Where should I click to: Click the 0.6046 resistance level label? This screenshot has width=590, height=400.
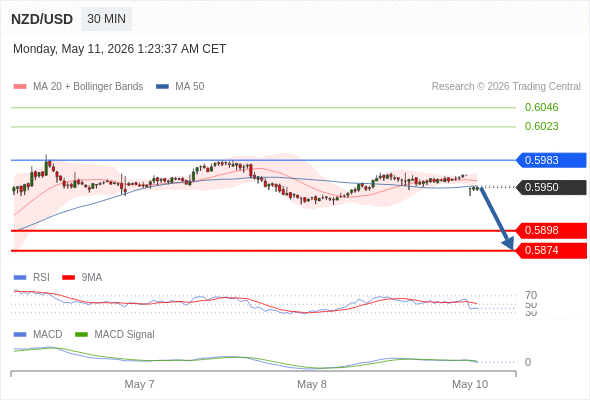click(541, 107)
